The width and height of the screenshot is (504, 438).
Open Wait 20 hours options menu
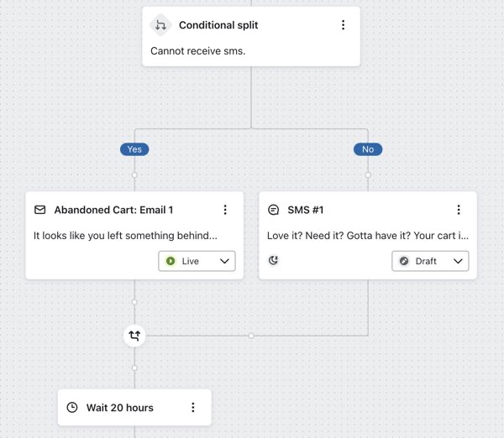pyautogui.click(x=192, y=408)
